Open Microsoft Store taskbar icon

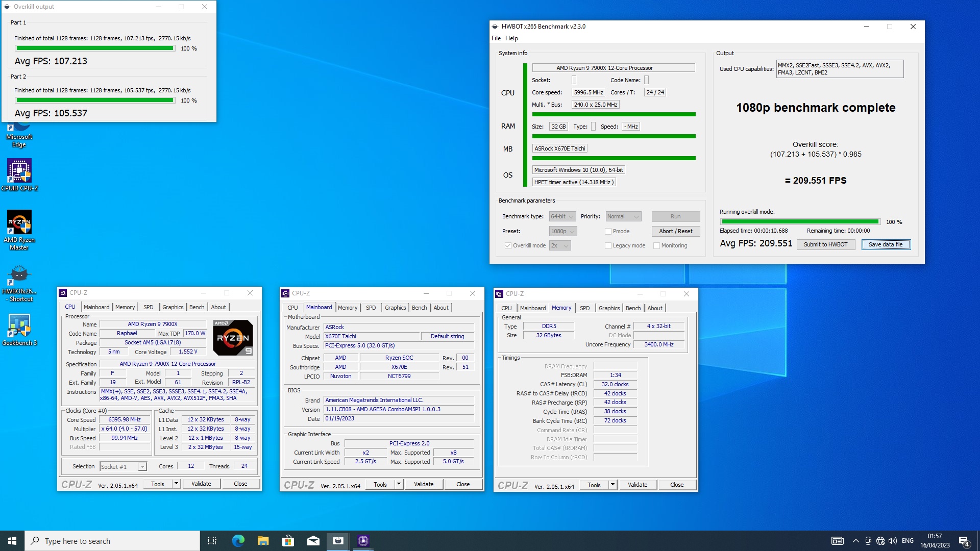point(288,541)
